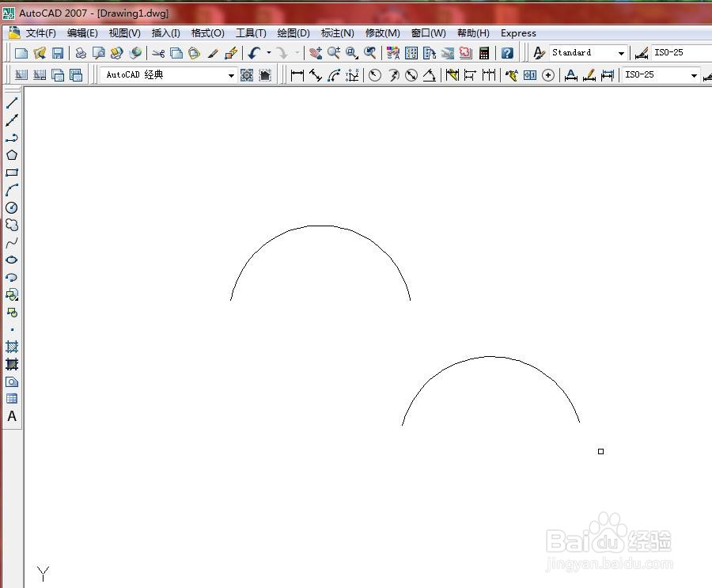Click the Match Properties brush icon
This screenshot has height=588, width=712.
point(213,53)
